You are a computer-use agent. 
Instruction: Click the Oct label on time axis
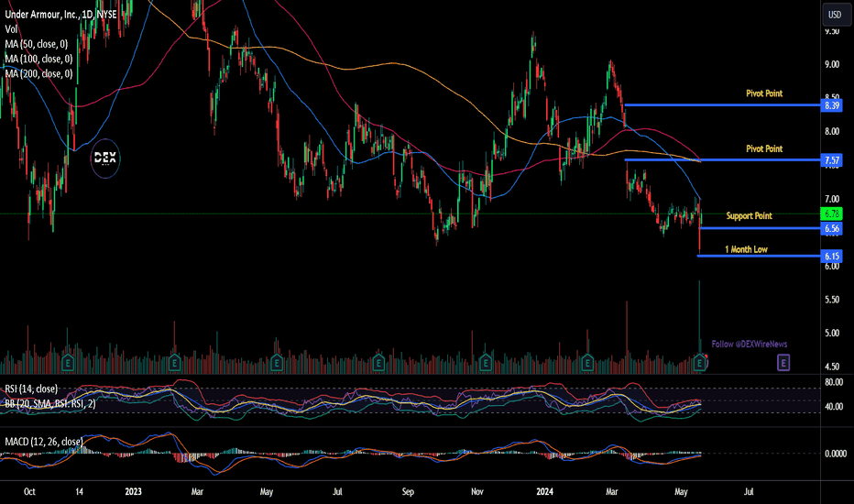(29, 491)
